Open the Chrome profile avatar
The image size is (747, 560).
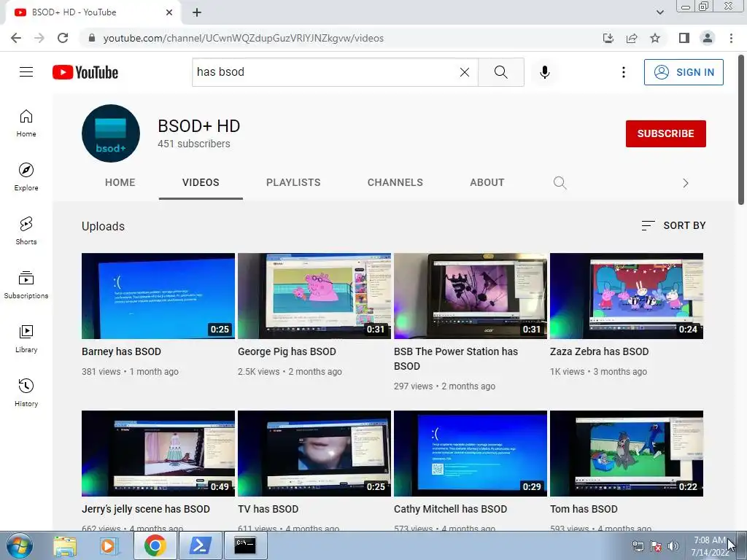[x=708, y=38]
